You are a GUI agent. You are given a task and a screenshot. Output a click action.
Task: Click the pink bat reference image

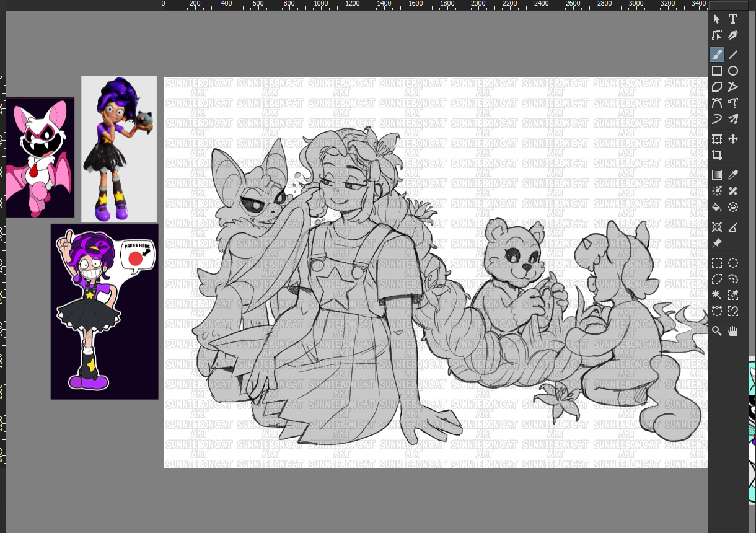pyautogui.click(x=40, y=157)
